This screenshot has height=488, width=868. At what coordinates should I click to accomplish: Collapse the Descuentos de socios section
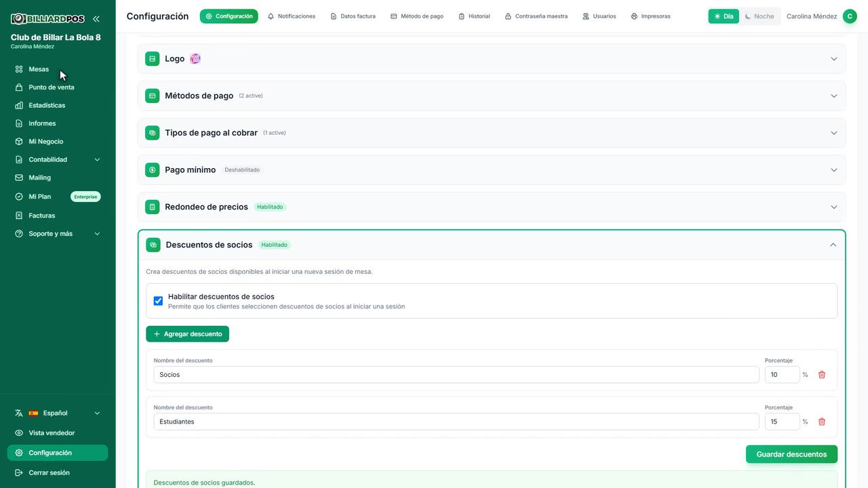click(x=833, y=245)
